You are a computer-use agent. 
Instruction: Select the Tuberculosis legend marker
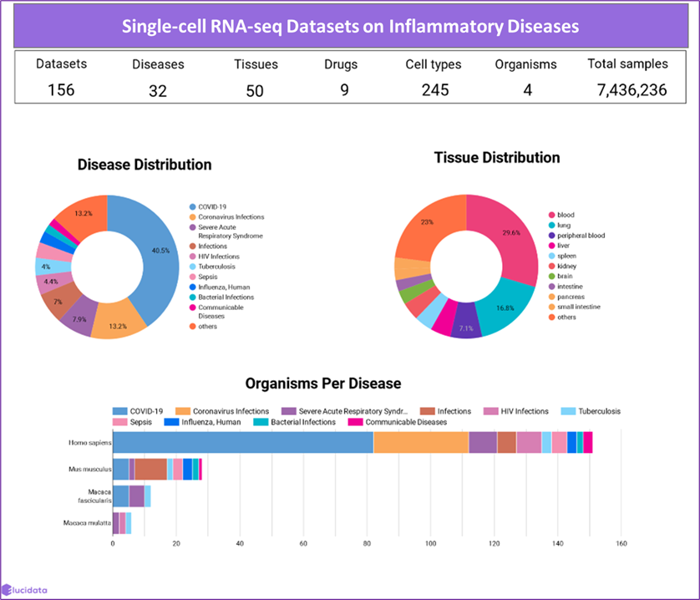(192, 267)
